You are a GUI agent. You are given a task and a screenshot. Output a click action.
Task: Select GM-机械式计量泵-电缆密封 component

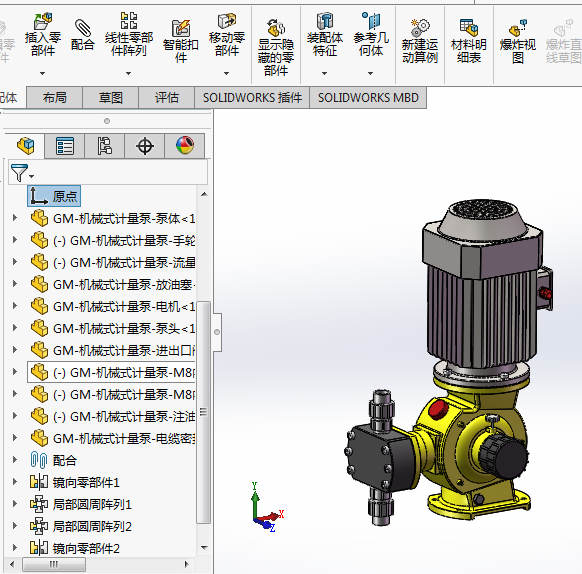(x=113, y=438)
